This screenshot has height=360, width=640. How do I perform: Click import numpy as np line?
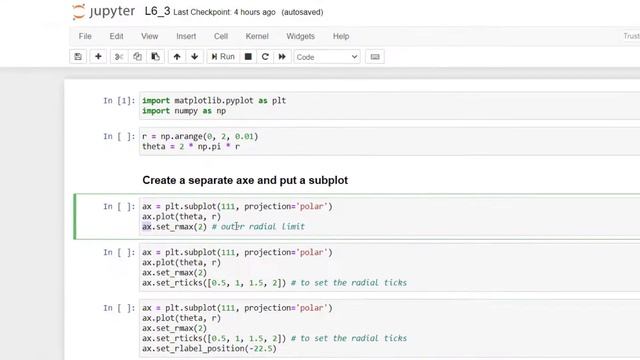point(184,111)
